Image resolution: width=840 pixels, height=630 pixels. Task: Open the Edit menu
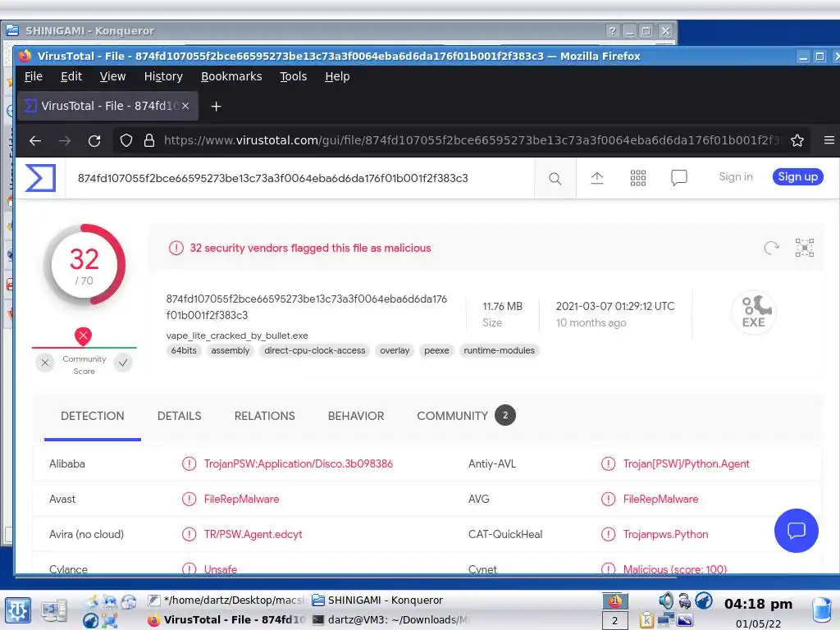71,76
